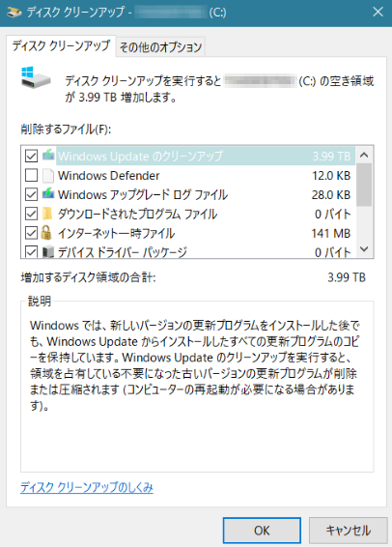Image resolution: width=392 pixels, height=547 pixels.
Task: Click the インターネット一時ファイル lock icon
Action: (46, 233)
